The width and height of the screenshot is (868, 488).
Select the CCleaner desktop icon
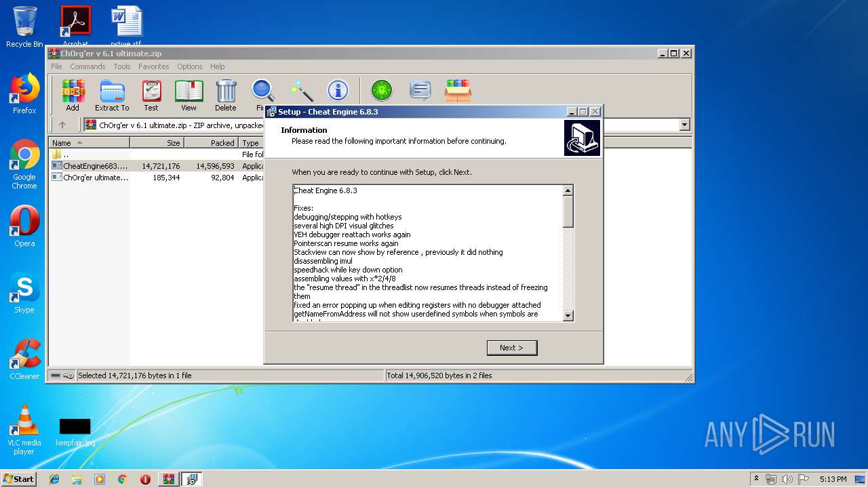click(x=24, y=359)
